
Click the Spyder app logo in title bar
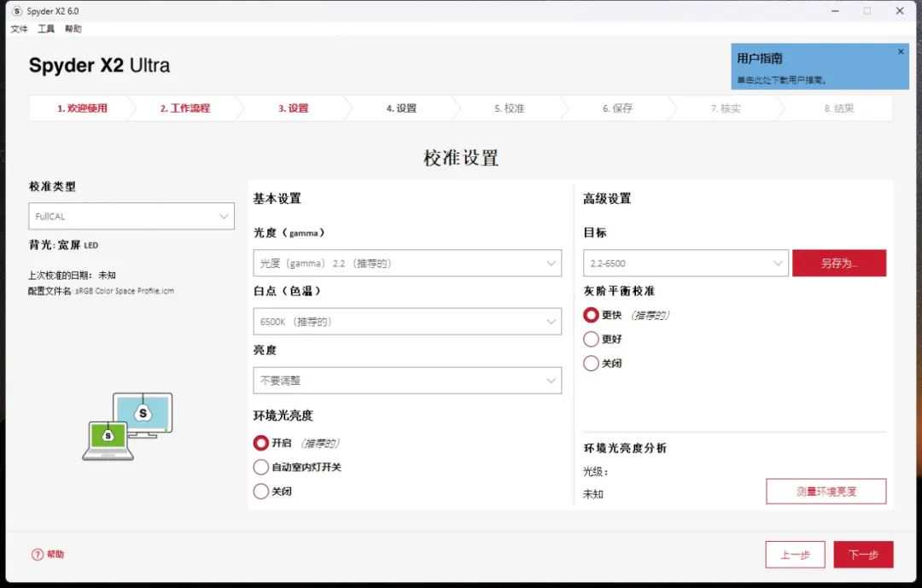click(17, 11)
